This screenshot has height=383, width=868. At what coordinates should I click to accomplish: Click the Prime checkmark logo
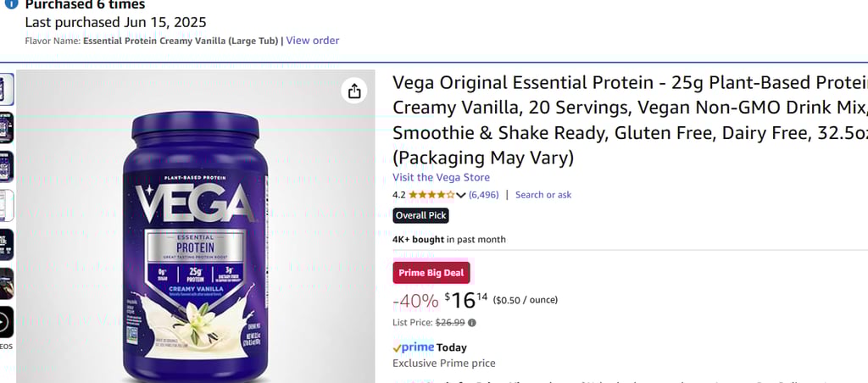click(x=414, y=347)
